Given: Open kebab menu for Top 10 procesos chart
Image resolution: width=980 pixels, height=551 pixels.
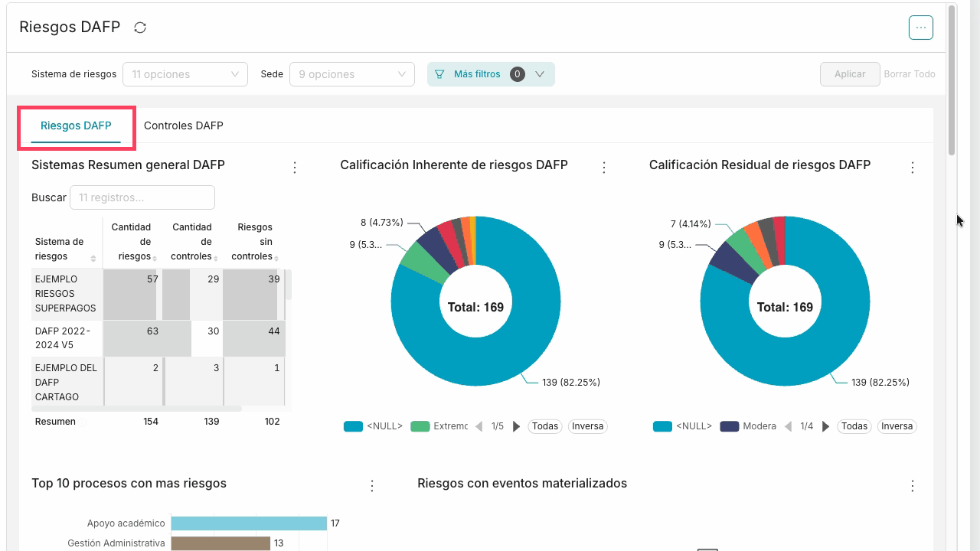Looking at the screenshot, I should 372,485.
